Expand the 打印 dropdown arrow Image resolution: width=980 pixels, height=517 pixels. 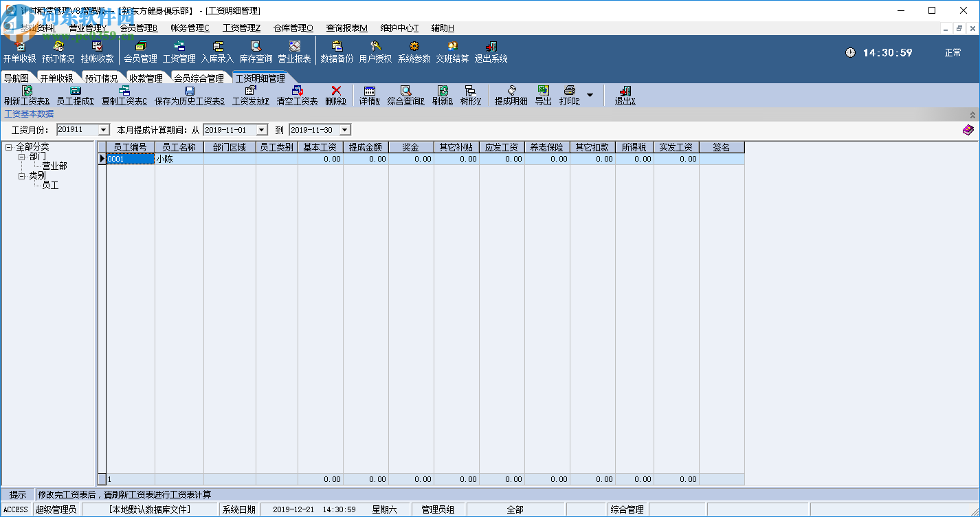pos(590,95)
